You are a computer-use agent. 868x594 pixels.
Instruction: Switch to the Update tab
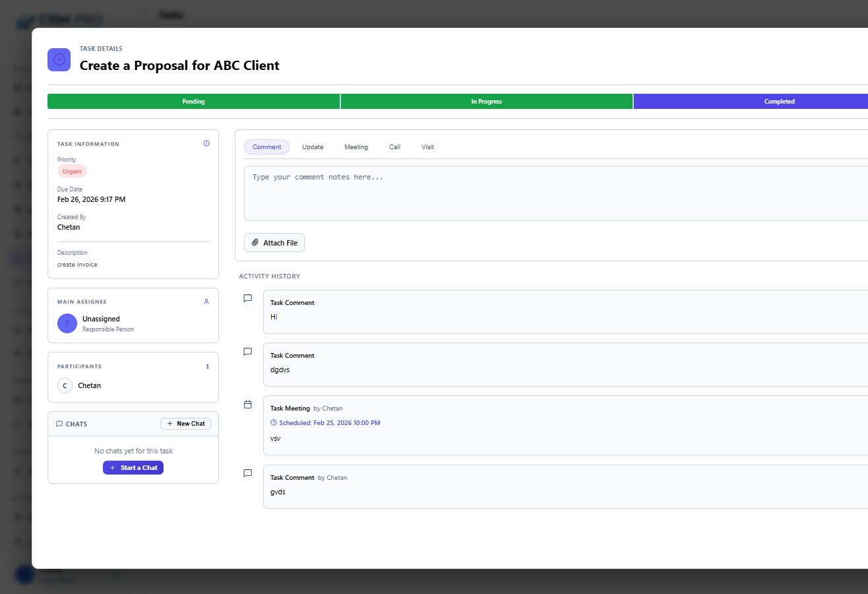(x=313, y=147)
